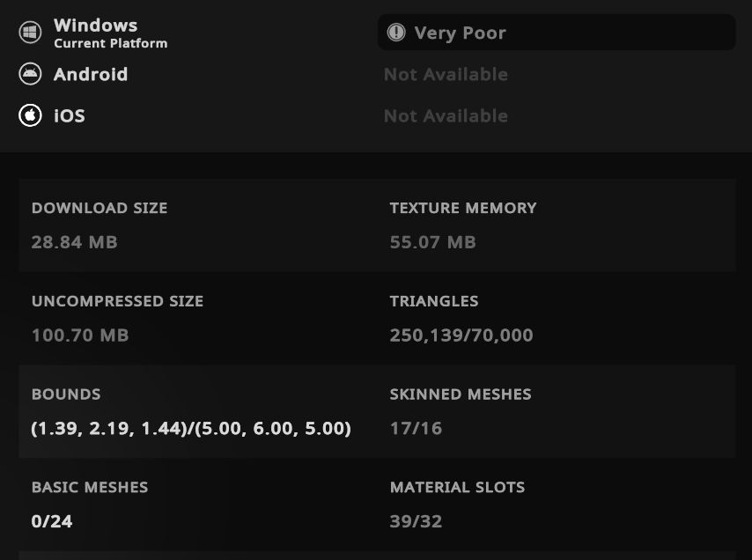Click the Material Slots count 39/32

coord(416,521)
